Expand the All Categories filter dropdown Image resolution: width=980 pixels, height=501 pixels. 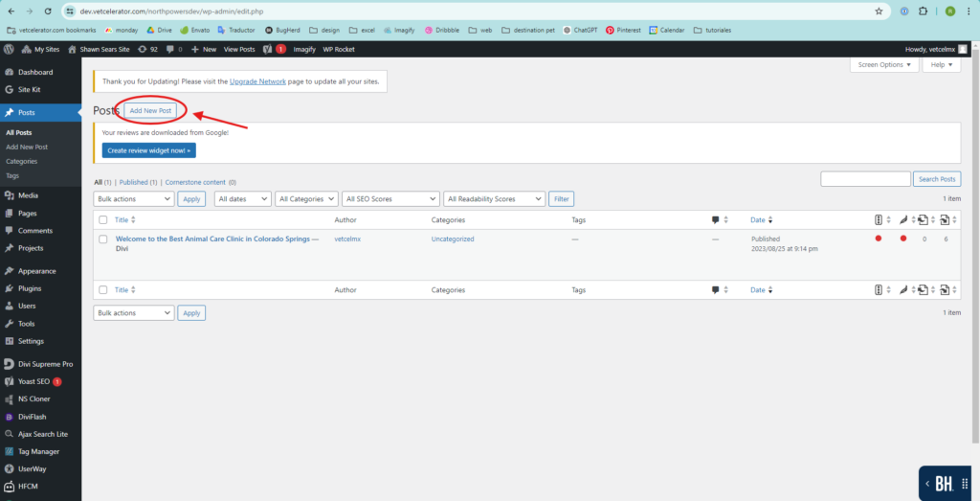click(306, 199)
